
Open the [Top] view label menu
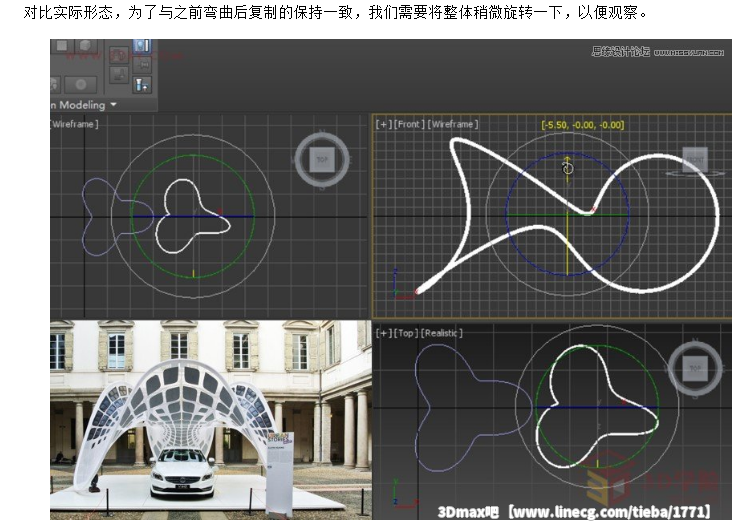coord(406,333)
